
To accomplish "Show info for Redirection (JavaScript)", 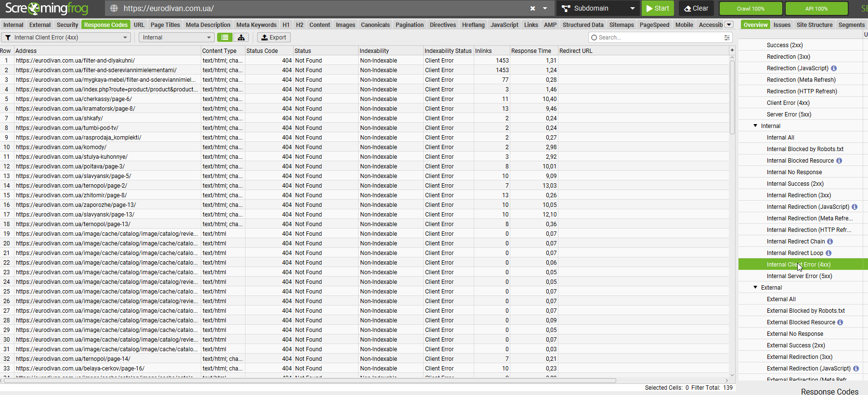I will [834, 68].
